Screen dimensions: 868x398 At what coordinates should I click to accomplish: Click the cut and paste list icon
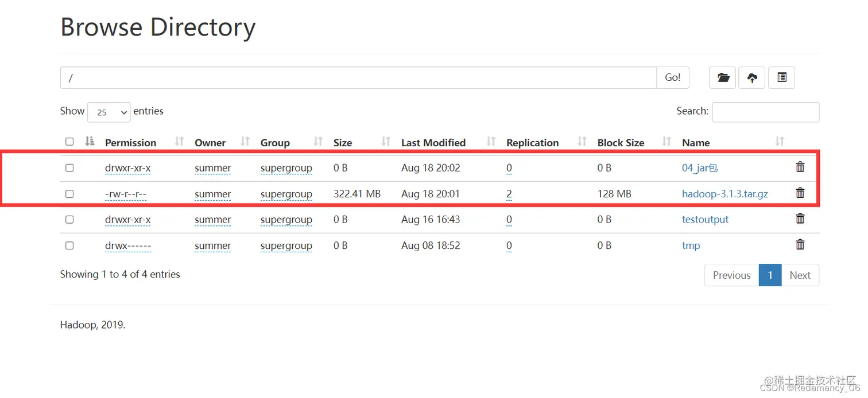781,77
